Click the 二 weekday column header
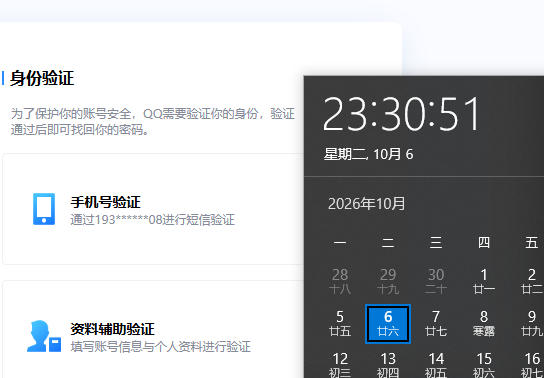 pos(388,242)
